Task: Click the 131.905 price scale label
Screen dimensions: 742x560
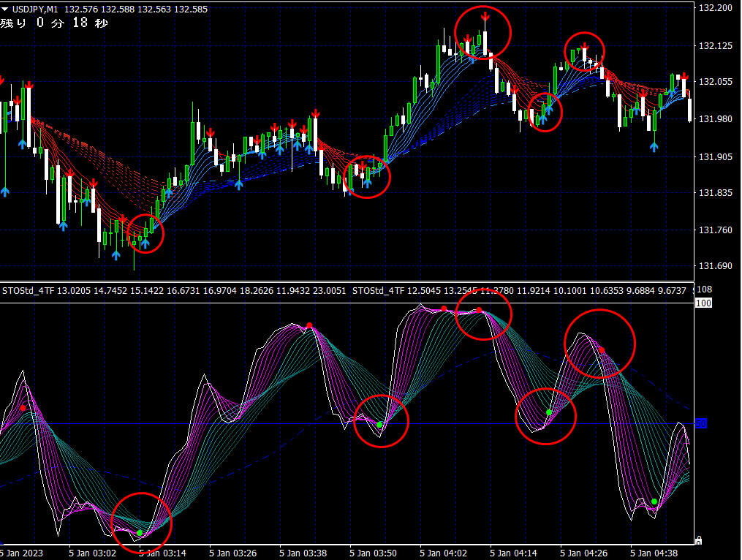Action: [716, 156]
